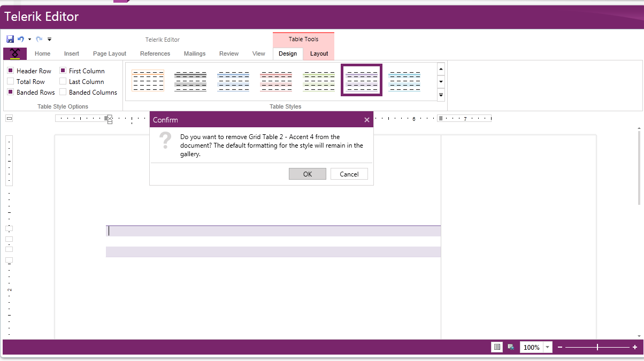Undo the last action

click(20, 39)
